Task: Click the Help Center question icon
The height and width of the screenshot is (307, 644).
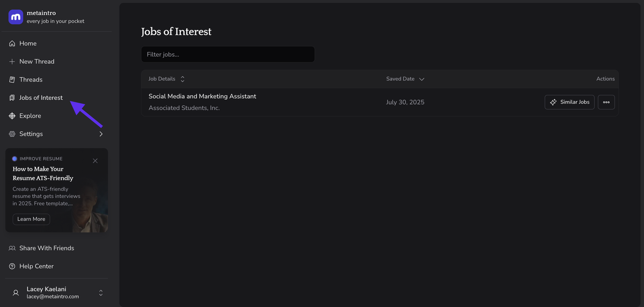Action: click(12, 266)
